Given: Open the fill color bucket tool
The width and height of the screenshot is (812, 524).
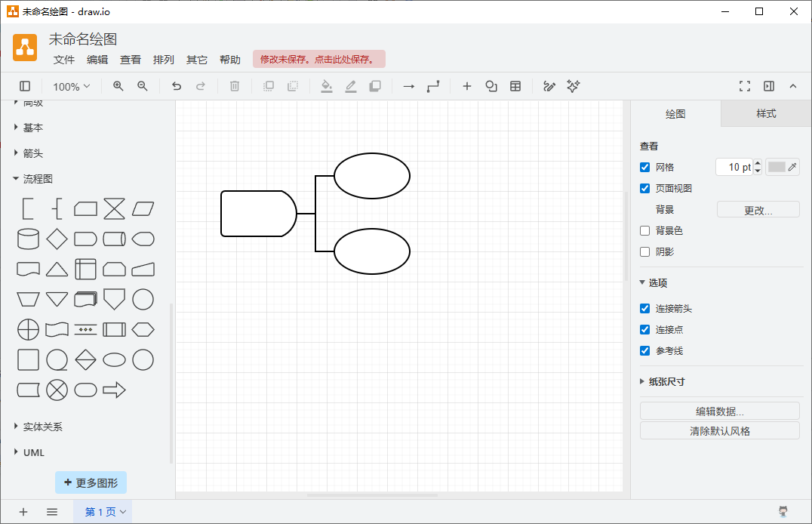Looking at the screenshot, I should pos(326,86).
